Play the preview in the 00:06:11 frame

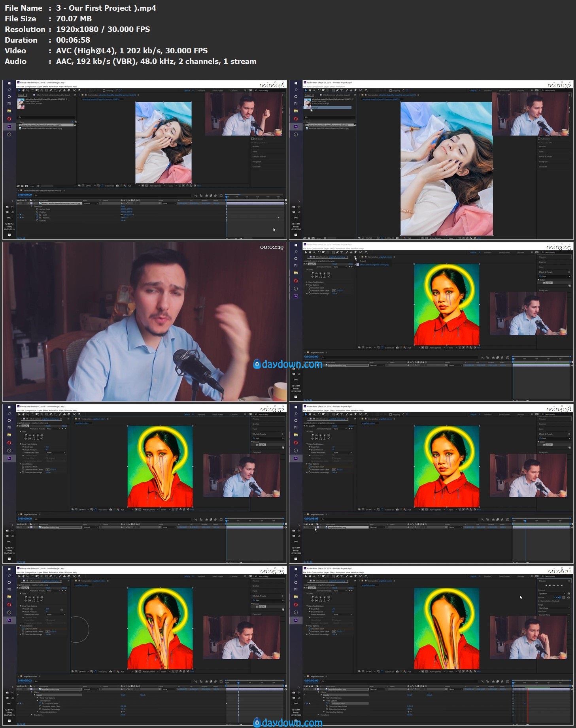pyautogui.click(x=554, y=585)
